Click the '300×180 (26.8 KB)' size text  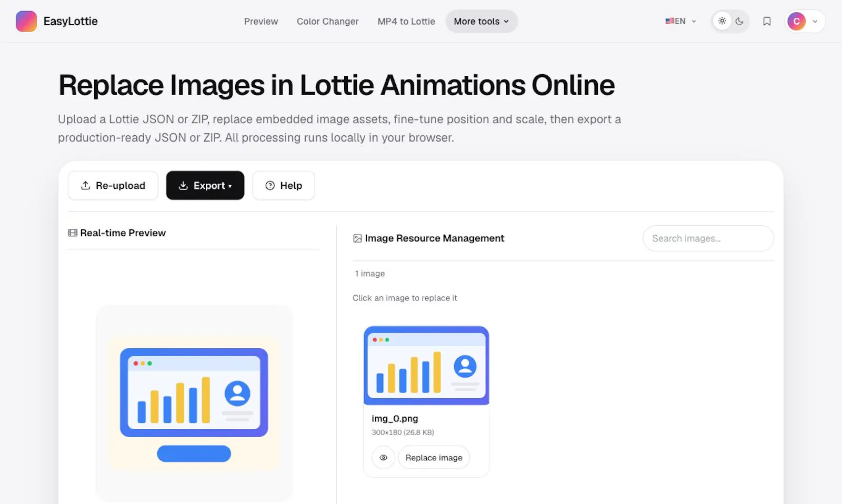[x=403, y=432]
